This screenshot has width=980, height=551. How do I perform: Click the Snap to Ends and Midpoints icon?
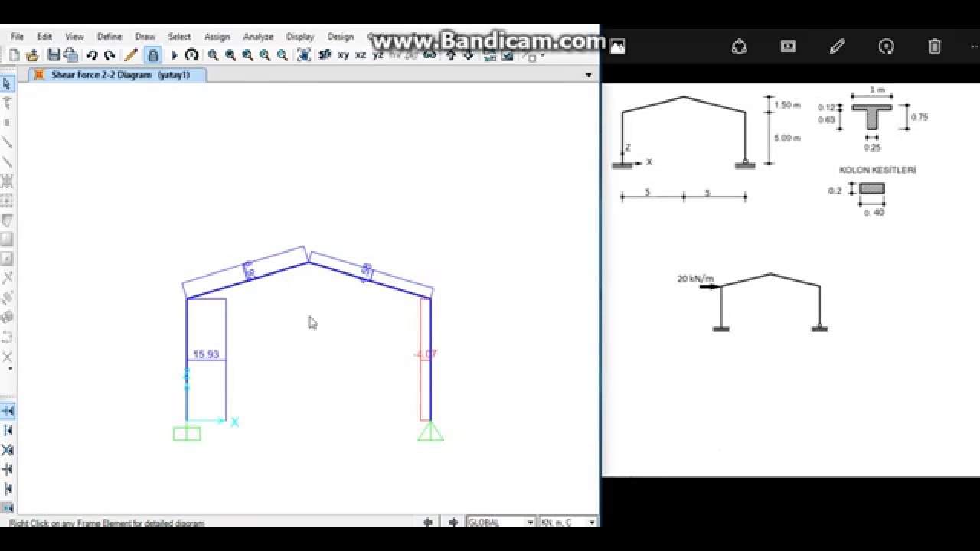pyautogui.click(x=8, y=430)
